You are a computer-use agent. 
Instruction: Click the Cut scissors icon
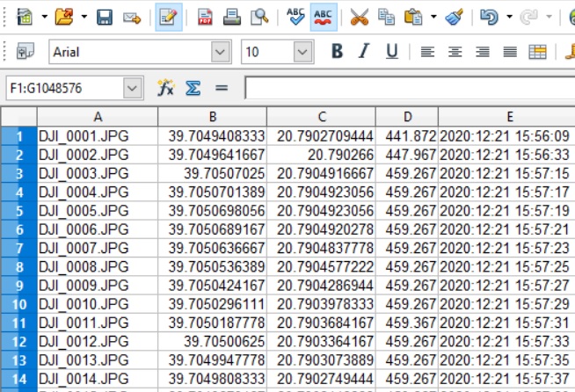[x=359, y=17]
